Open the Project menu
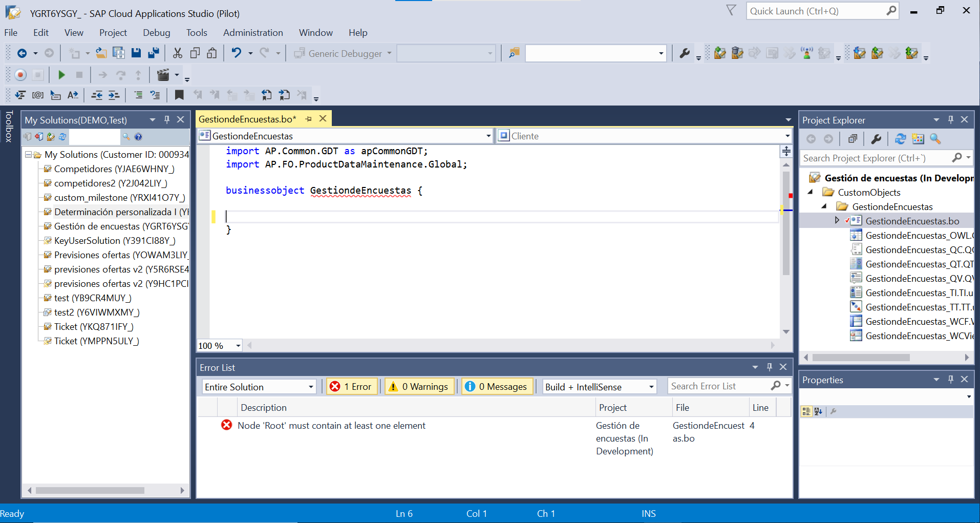The height and width of the screenshot is (523, 980). coord(113,32)
